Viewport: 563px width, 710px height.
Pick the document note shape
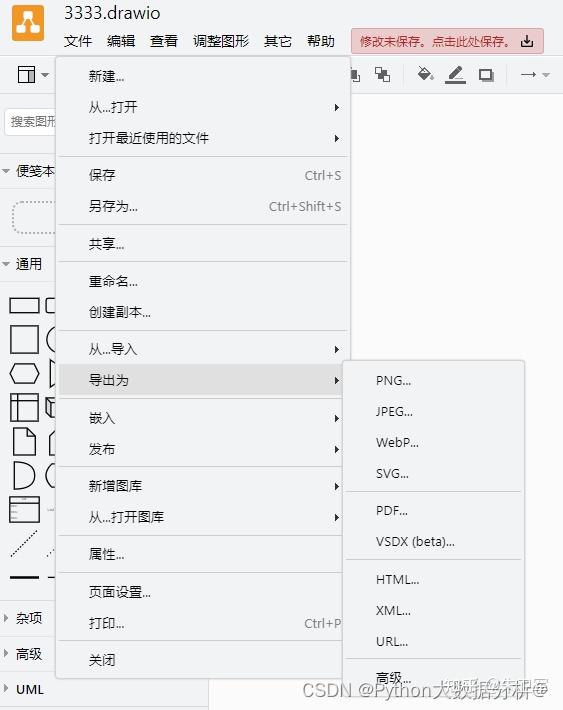pos(24,441)
